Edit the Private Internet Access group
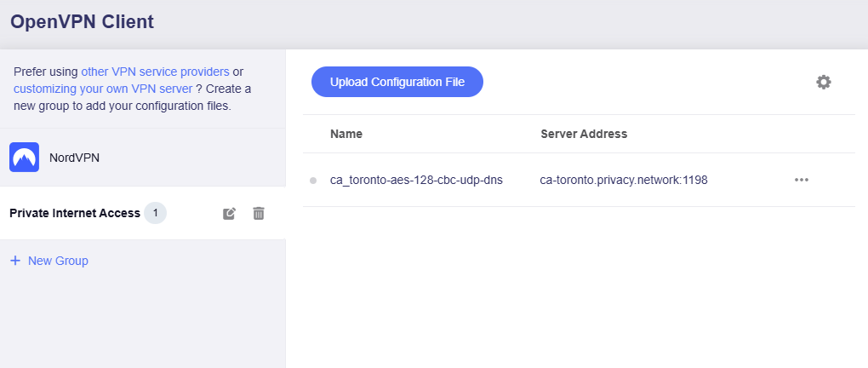Image resolution: width=868 pixels, height=368 pixels. 229,214
